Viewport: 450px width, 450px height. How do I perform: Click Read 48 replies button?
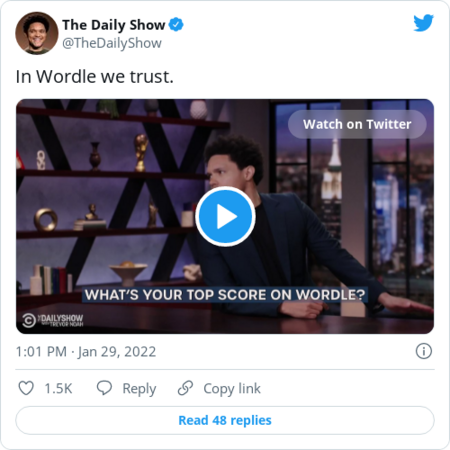(225, 420)
